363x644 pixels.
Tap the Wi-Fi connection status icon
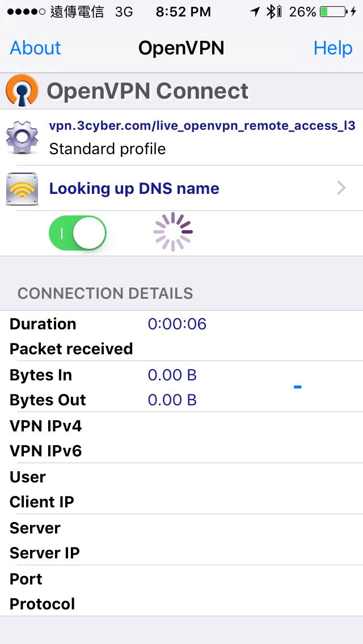coord(22,188)
